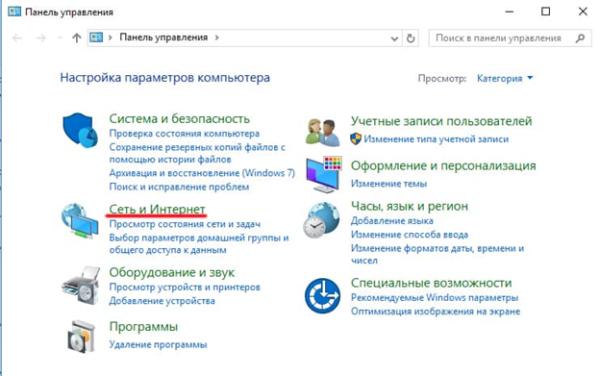The image size is (600, 376).
Task: Go up one level with the up arrow
Action: point(77,38)
